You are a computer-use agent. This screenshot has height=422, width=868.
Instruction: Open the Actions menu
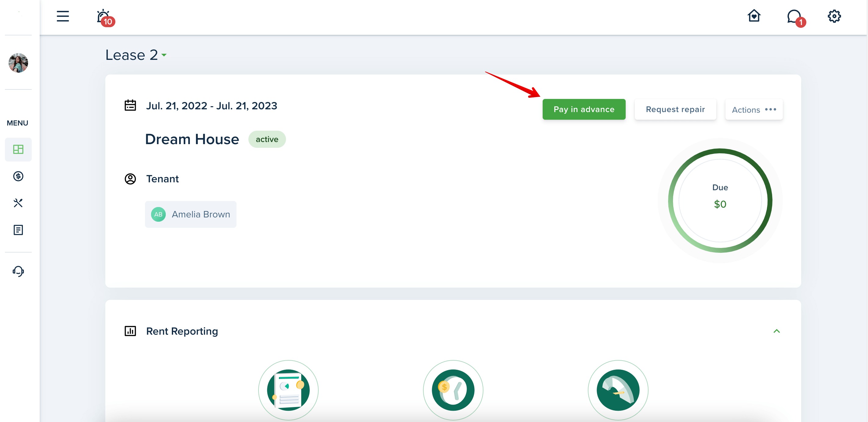754,110
